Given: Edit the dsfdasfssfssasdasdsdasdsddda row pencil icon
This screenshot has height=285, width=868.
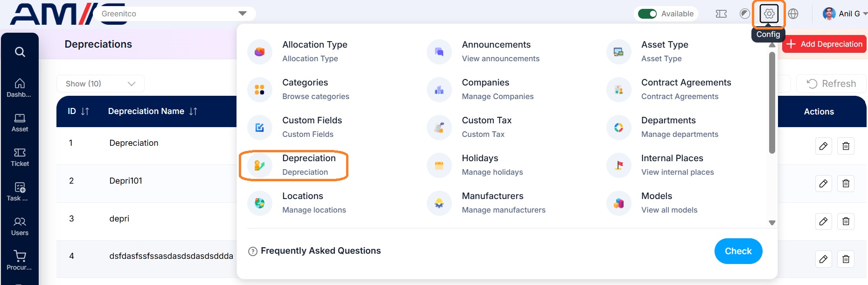Looking at the screenshot, I should [823, 259].
